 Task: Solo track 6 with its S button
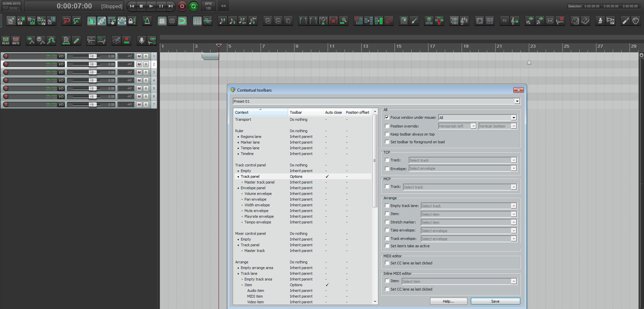coord(146,97)
